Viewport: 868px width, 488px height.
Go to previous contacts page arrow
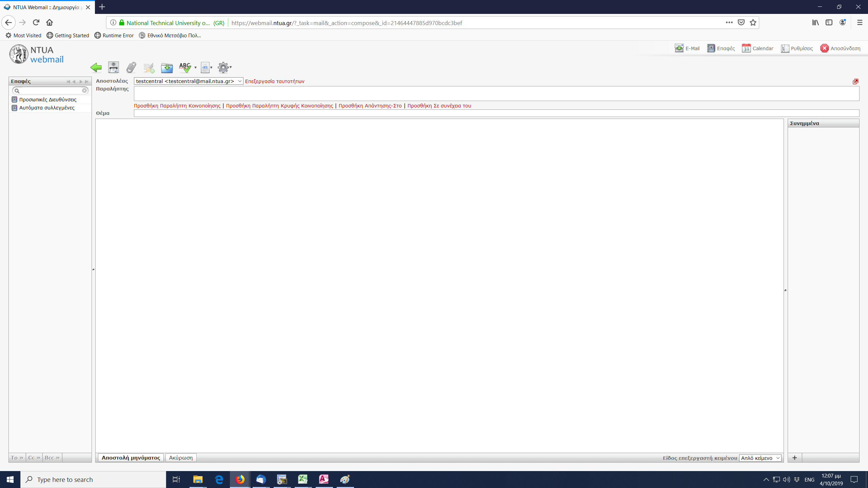[74, 82]
